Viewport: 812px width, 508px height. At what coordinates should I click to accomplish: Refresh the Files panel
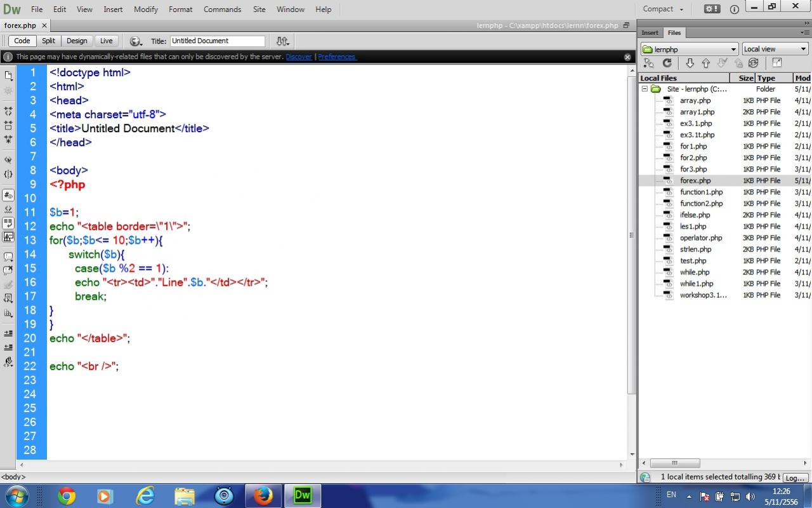(667, 63)
